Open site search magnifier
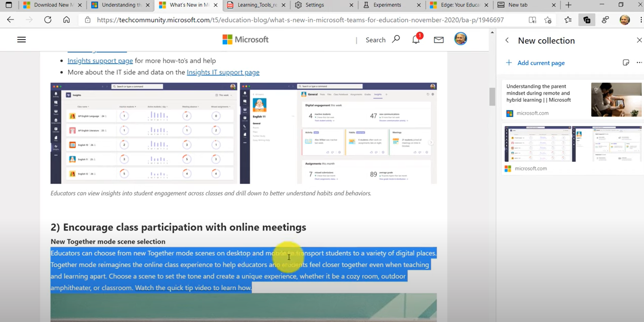This screenshot has height=322, width=644. 396,40
